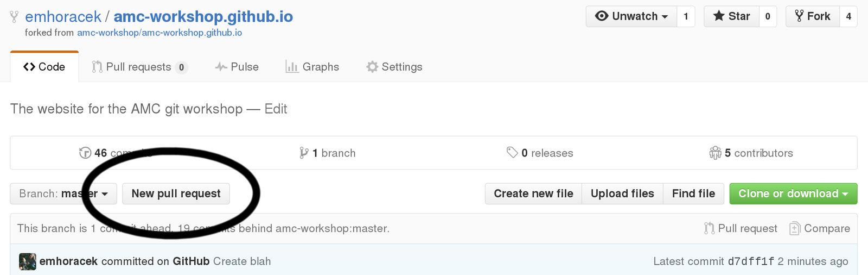View the 5 contributors list

(751, 153)
